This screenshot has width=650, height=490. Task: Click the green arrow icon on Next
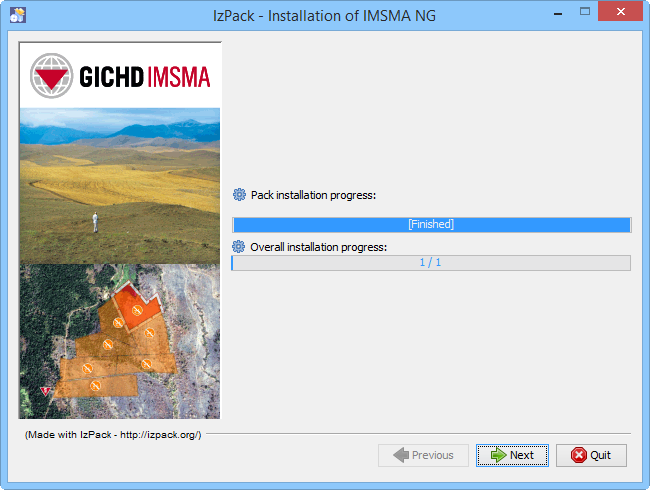coord(496,455)
